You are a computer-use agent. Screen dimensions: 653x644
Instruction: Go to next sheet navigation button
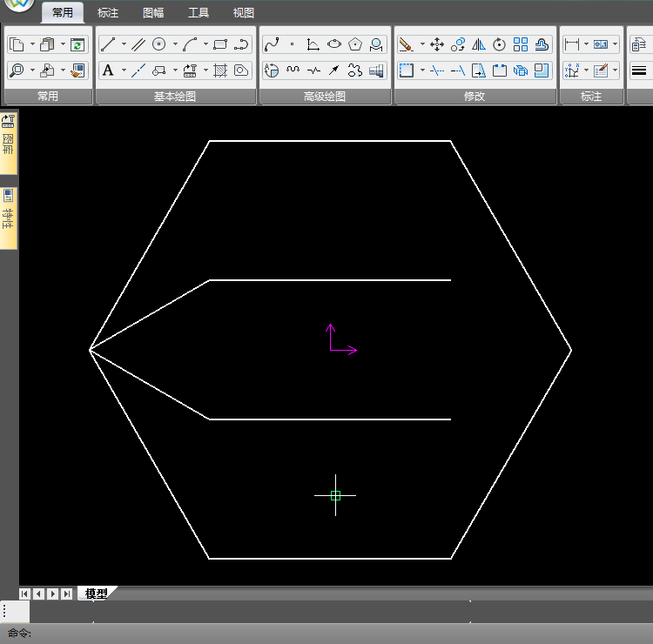pos(52,594)
